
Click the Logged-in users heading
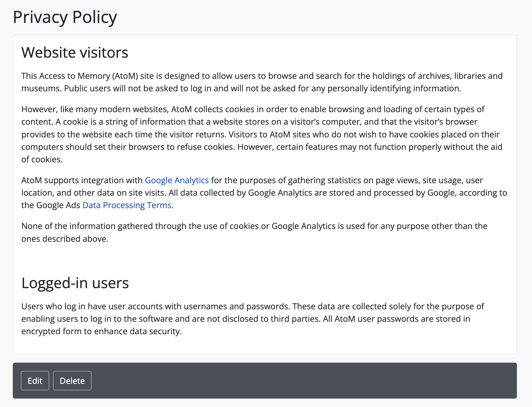tap(75, 283)
